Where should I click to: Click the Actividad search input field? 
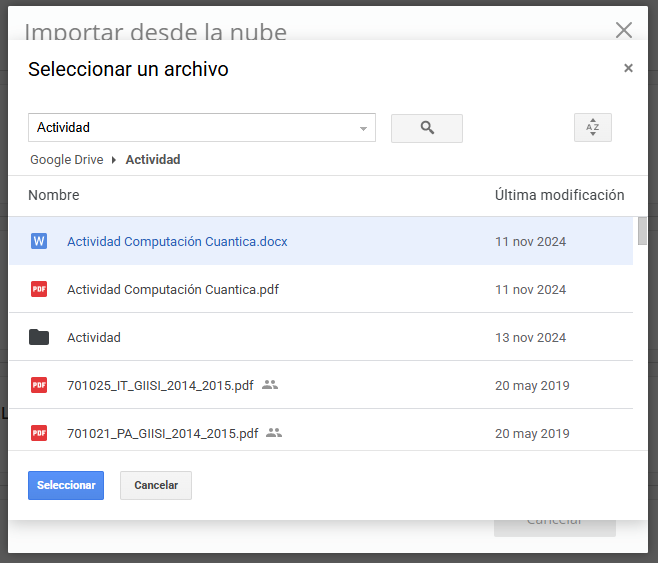(x=190, y=128)
